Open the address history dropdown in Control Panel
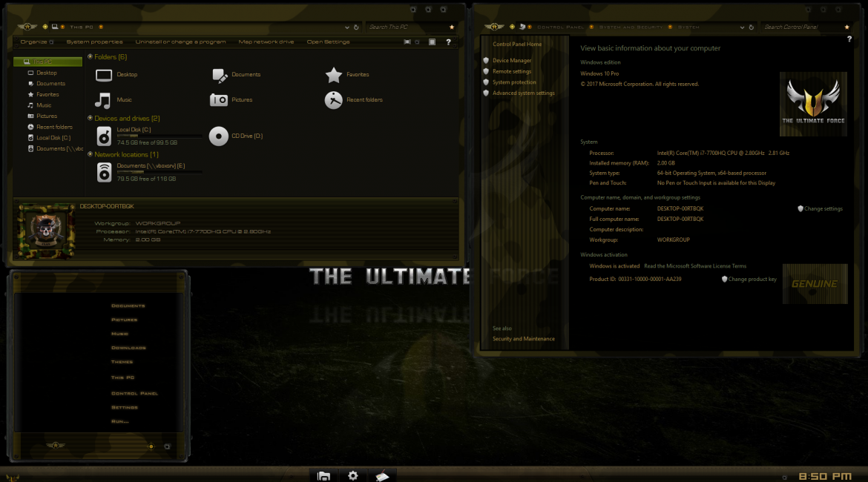The image size is (868, 482). 743,27
